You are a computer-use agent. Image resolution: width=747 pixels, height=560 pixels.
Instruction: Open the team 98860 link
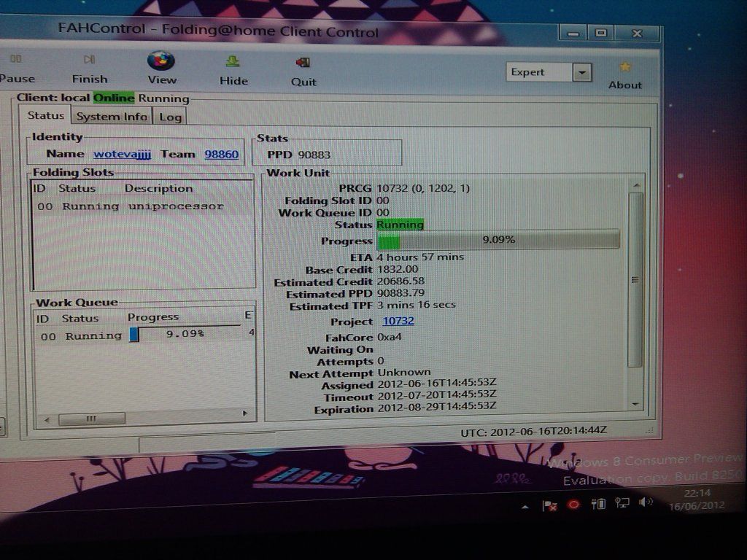[222, 155]
